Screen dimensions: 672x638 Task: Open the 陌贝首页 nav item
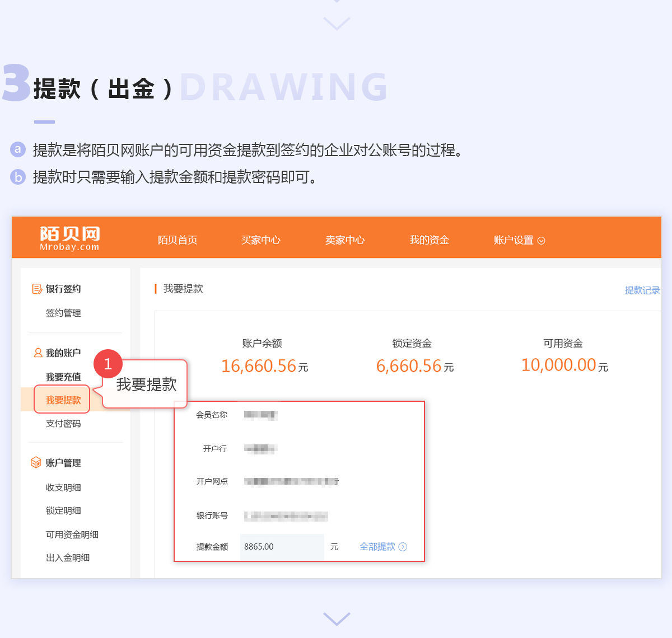coord(178,240)
